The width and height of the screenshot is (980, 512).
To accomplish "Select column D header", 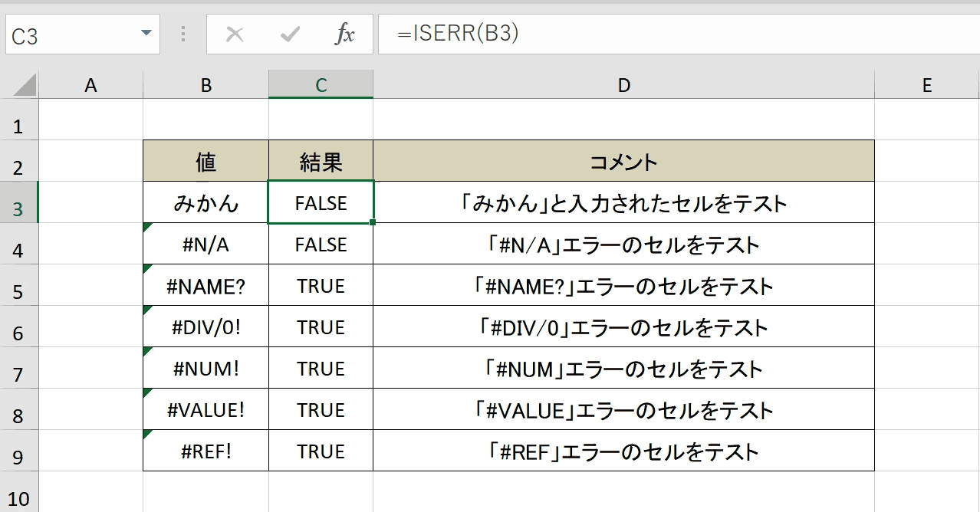I will pos(623,85).
